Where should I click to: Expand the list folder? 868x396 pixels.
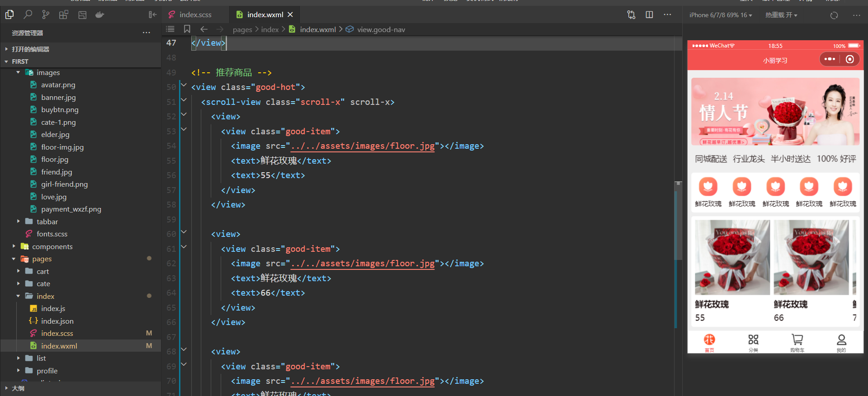[18, 358]
